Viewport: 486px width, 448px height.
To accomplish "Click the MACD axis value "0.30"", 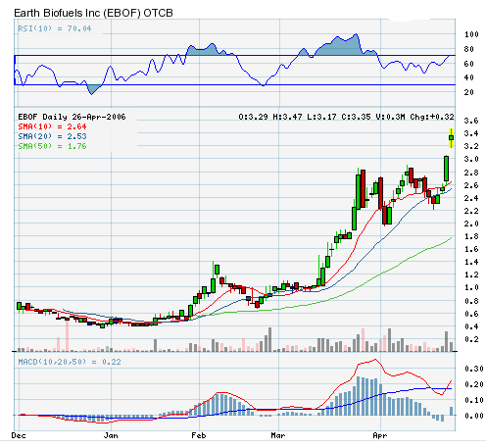I will click(473, 369).
